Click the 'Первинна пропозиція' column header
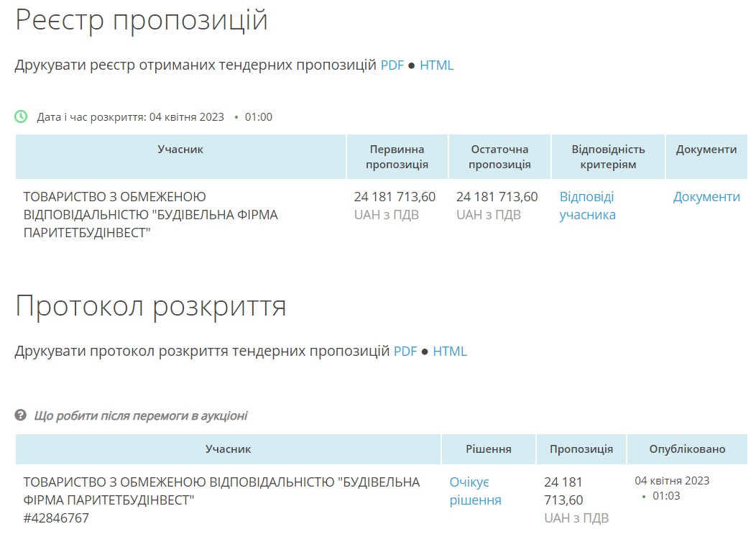 (x=397, y=157)
